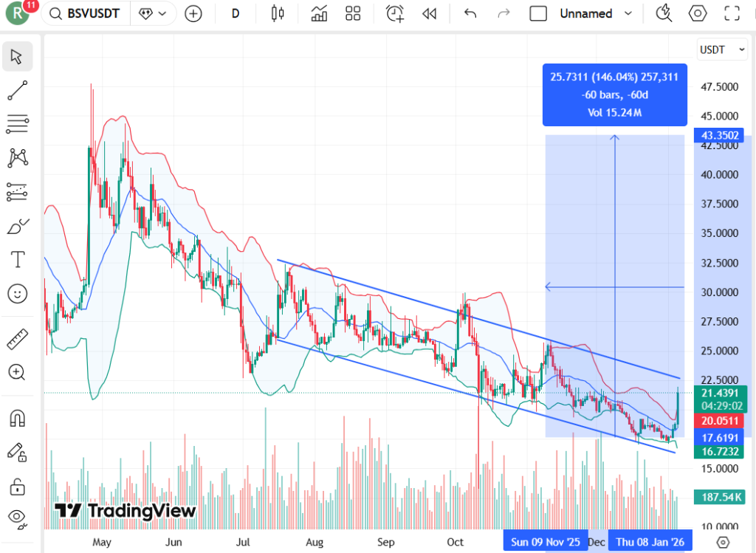Select the XABCD Pattern tool
756x553 pixels.
click(18, 157)
